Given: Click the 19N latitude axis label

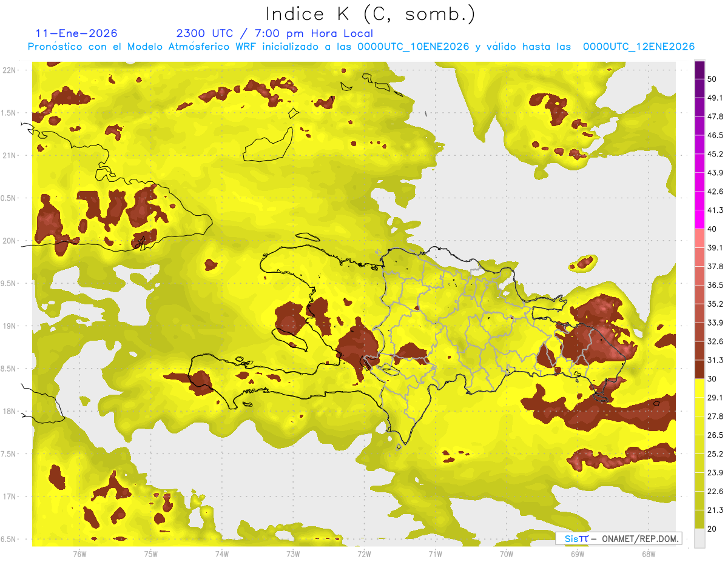Looking at the screenshot, I should (x=9, y=326).
